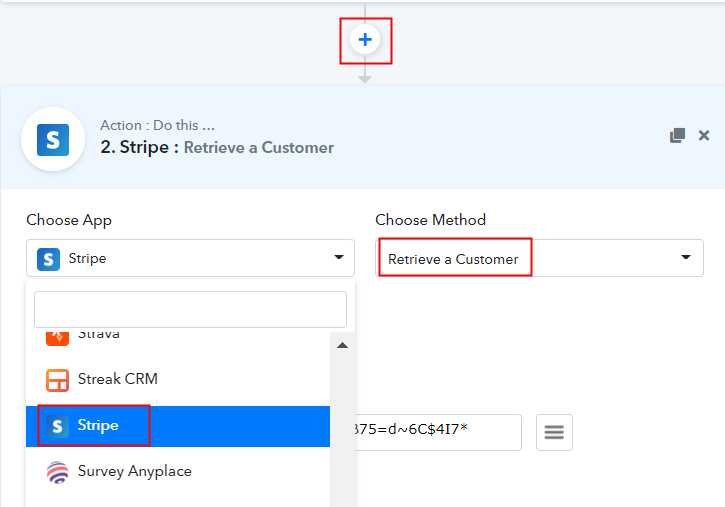Click the large Stripe logo in step header

point(53,140)
